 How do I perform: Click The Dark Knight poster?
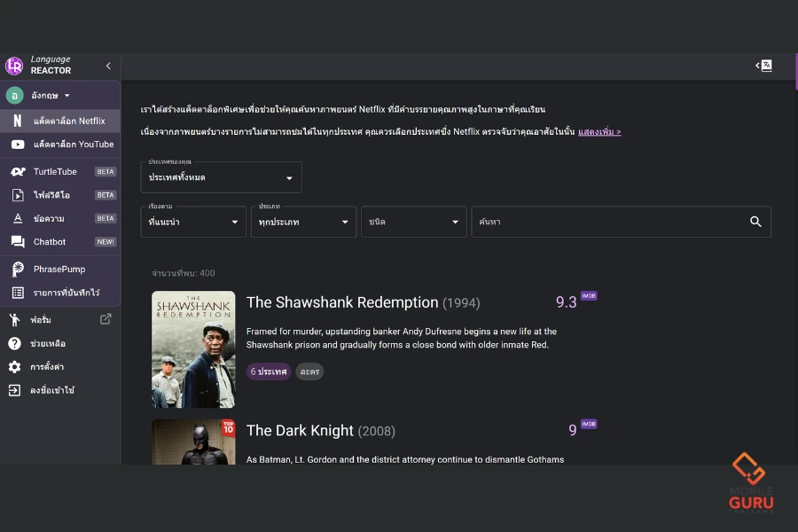193,442
